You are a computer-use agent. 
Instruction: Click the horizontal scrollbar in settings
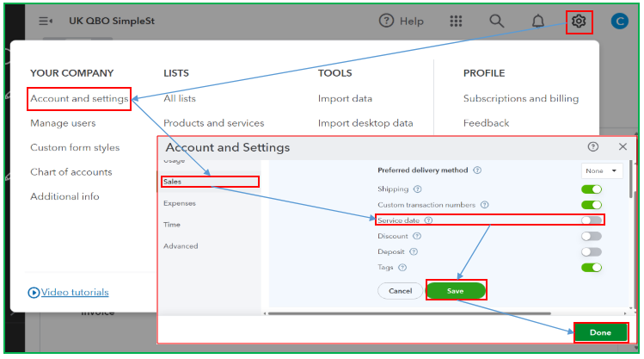(x=409, y=313)
